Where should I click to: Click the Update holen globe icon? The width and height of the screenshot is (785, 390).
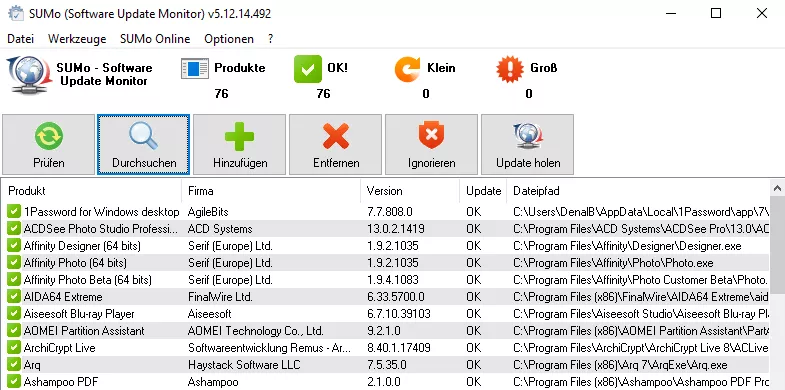528,136
